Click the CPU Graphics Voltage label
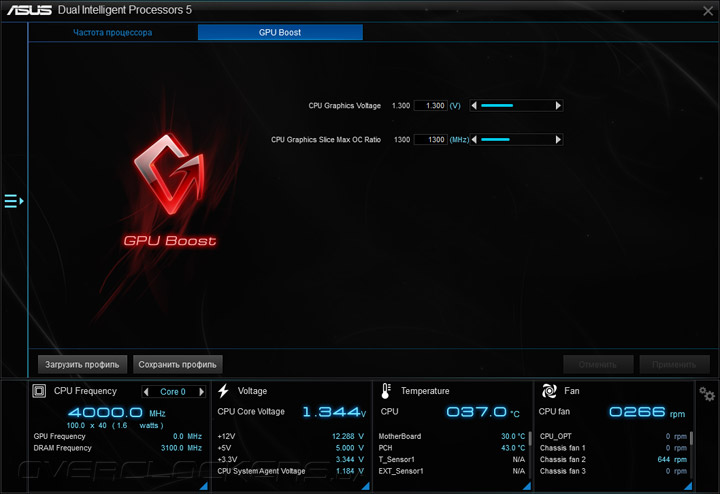This screenshot has height=494, width=720. [344, 106]
